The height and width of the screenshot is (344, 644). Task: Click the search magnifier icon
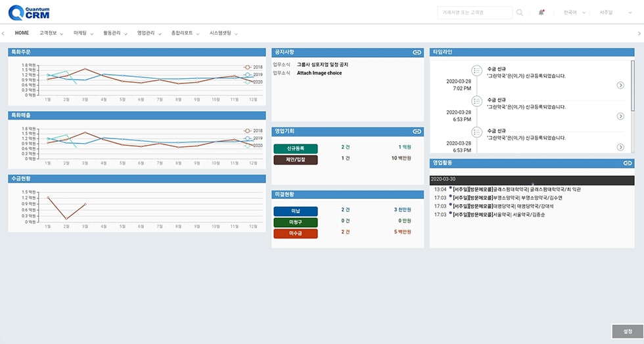pyautogui.click(x=520, y=12)
